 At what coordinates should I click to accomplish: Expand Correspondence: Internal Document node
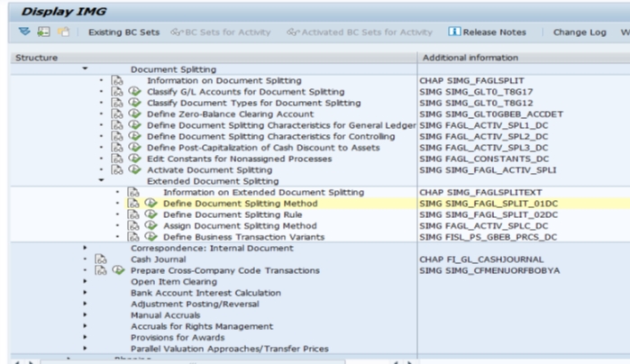tap(85, 248)
